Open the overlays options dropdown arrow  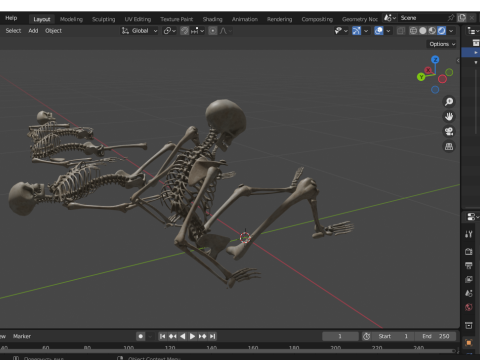(x=388, y=31)
